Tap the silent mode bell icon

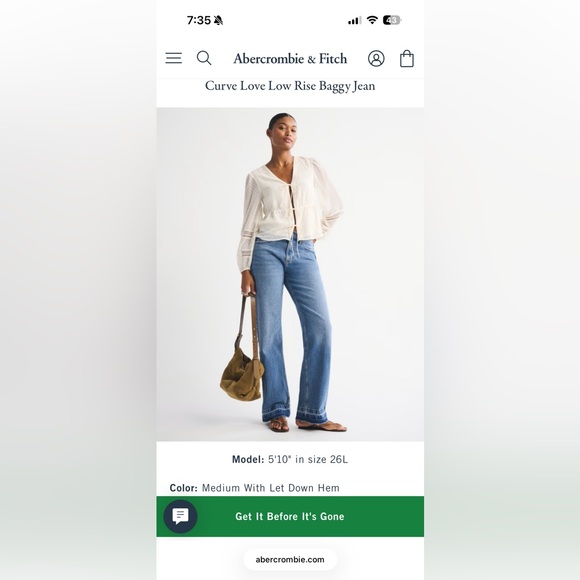point(218,20)
